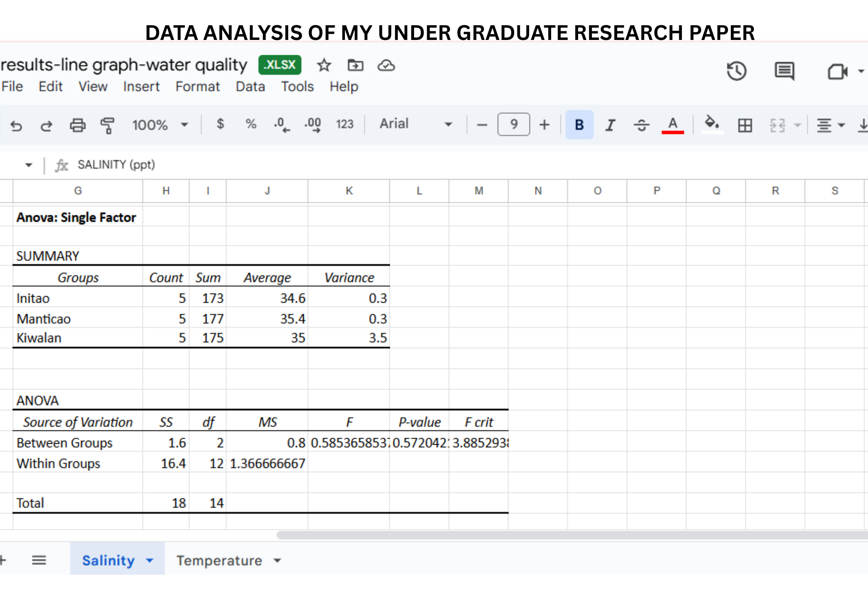The image size is (868, 614).
Task: Click the horizontal scrollbar
Action: 572,535
